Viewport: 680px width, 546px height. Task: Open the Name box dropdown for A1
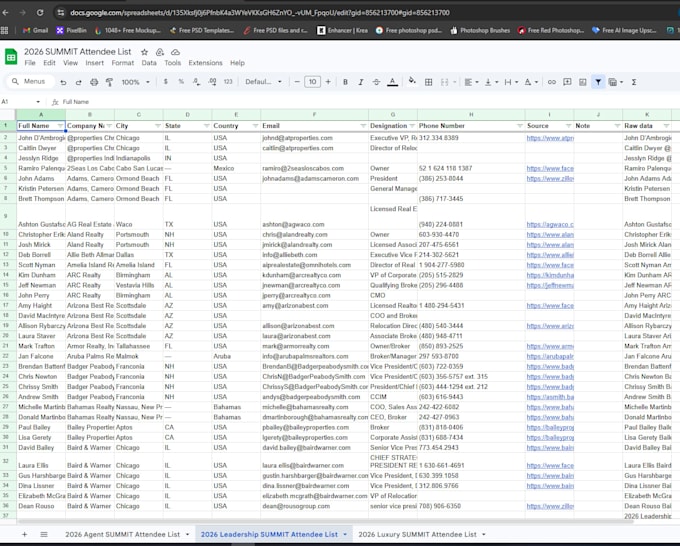click(x=38, y=102)
